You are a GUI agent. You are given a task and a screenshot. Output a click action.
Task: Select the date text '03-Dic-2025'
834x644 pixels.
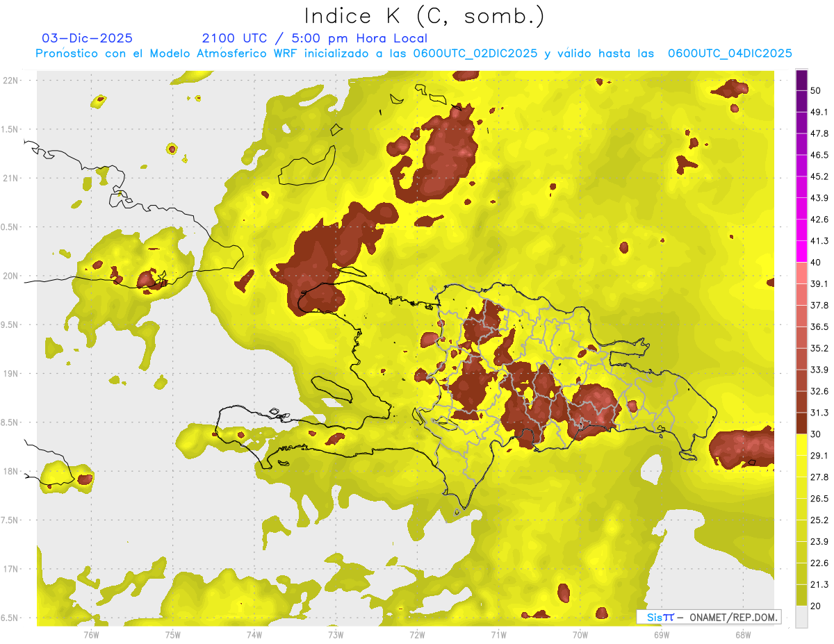click(88, 38)
